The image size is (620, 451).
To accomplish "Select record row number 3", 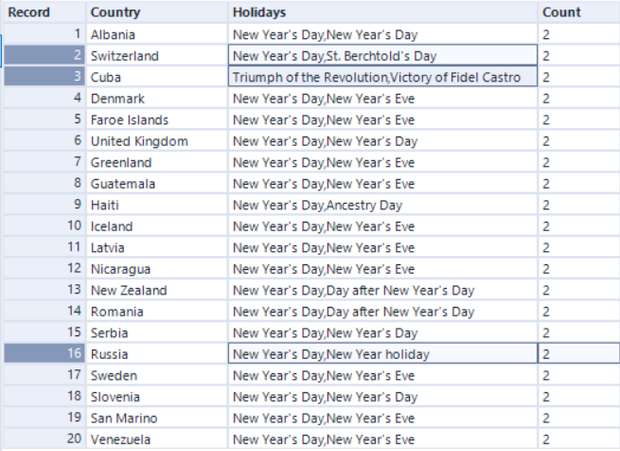I will (x=42, y=77).
